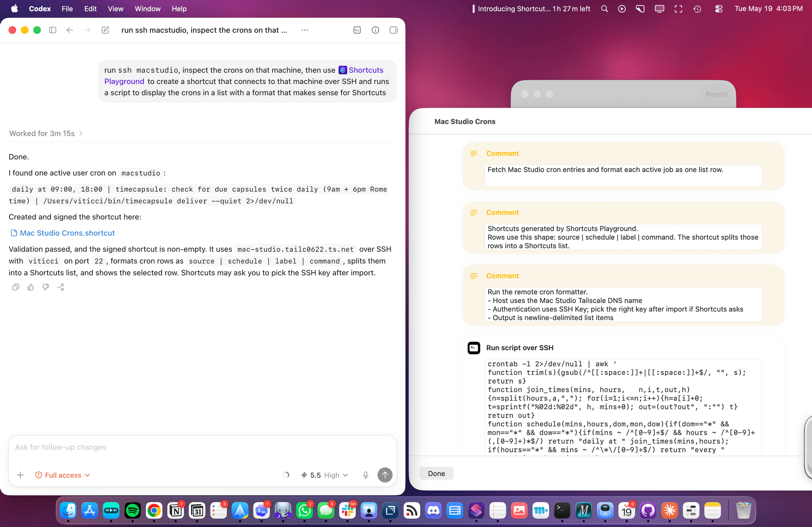Open the screen mirroring display icon in menu bar
Image resolution: width=812 pixels, height=527 pixels.
point(659,9)
